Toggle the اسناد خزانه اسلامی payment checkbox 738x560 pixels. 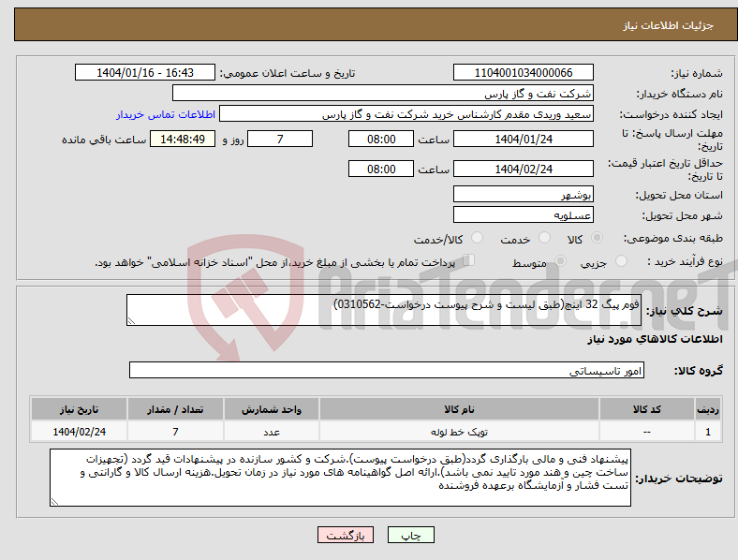[469, 260]
